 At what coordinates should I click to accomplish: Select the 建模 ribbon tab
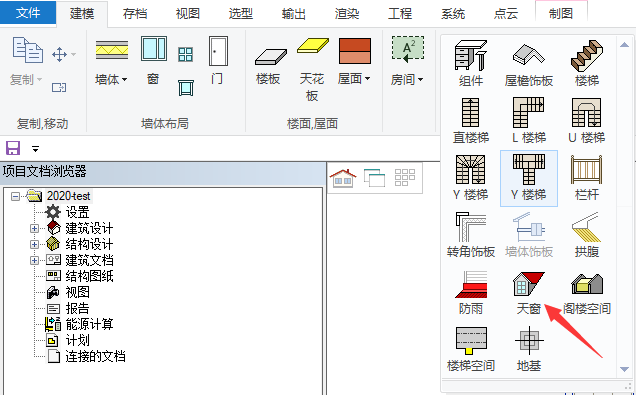click(82, 14)
